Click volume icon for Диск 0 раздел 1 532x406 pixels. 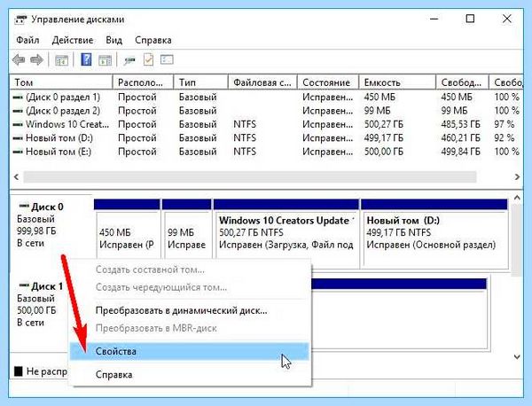click(x=18, y=98)
